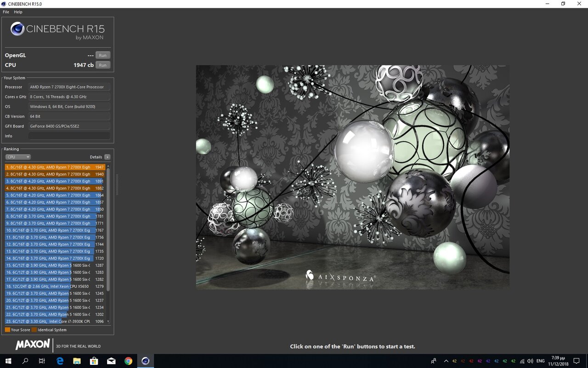Click the Cinebench taskbar icon

click(x=146, y=361)
